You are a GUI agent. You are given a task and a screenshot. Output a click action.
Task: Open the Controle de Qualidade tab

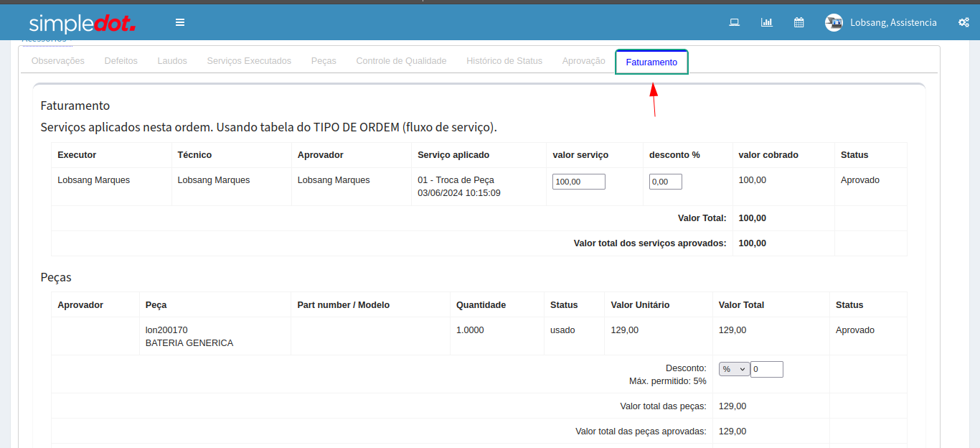[x=401, y=61]
